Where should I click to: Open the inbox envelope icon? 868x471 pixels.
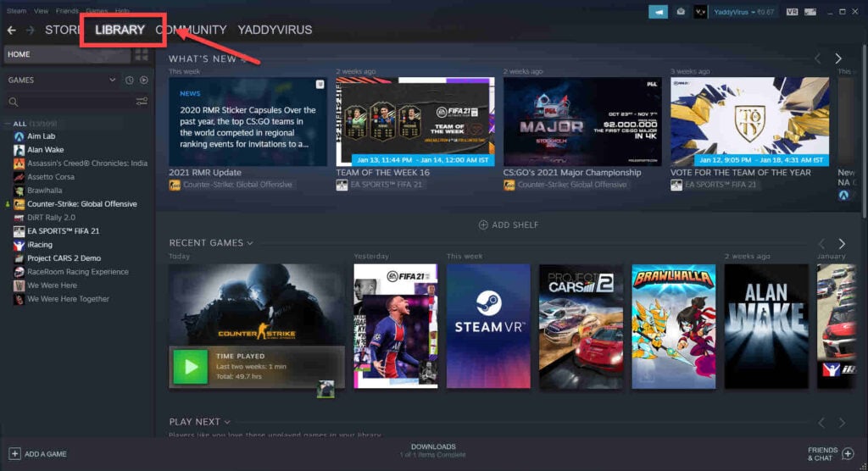coord(681,12)
